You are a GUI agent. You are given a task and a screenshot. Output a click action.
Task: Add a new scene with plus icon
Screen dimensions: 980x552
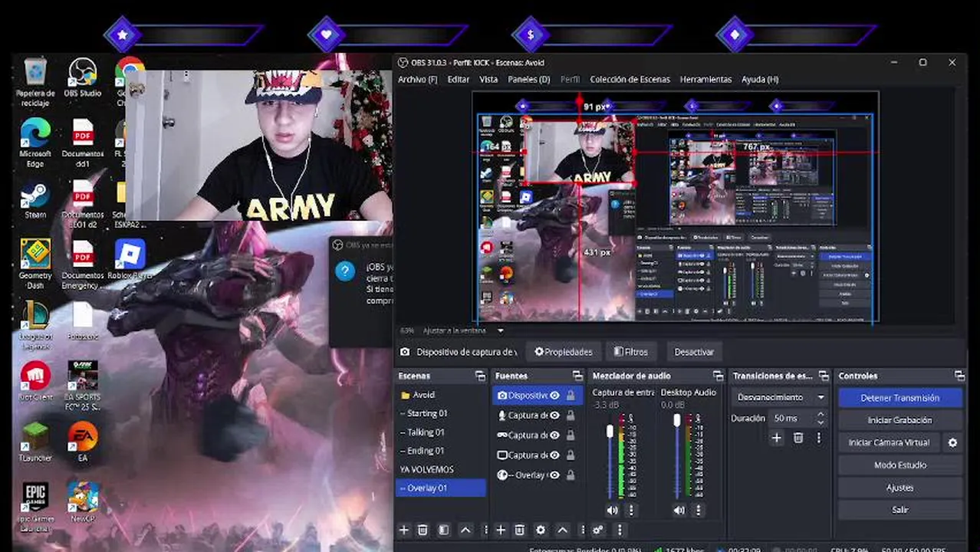(404, 530)
